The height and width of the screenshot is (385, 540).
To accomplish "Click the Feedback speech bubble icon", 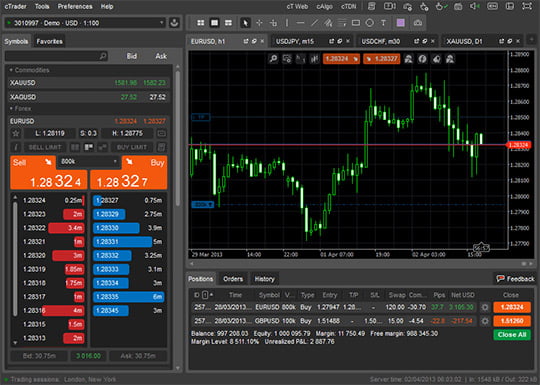I will click(x=500, y=278).
